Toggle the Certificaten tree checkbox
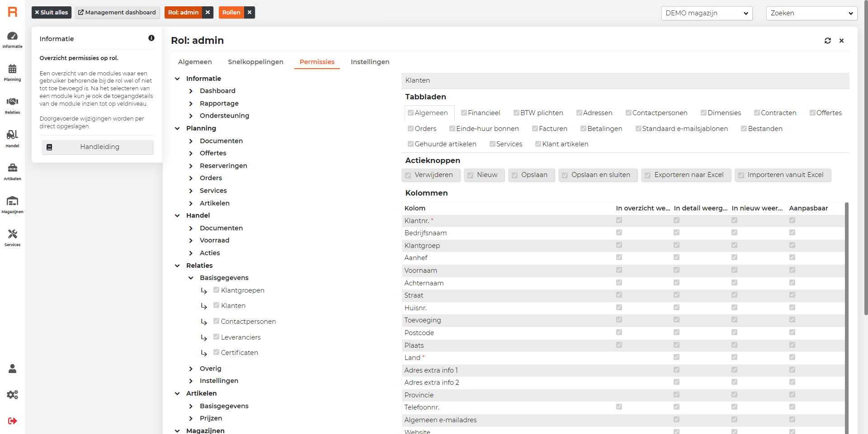Screen dimensions: 868x434 (216, 352)
